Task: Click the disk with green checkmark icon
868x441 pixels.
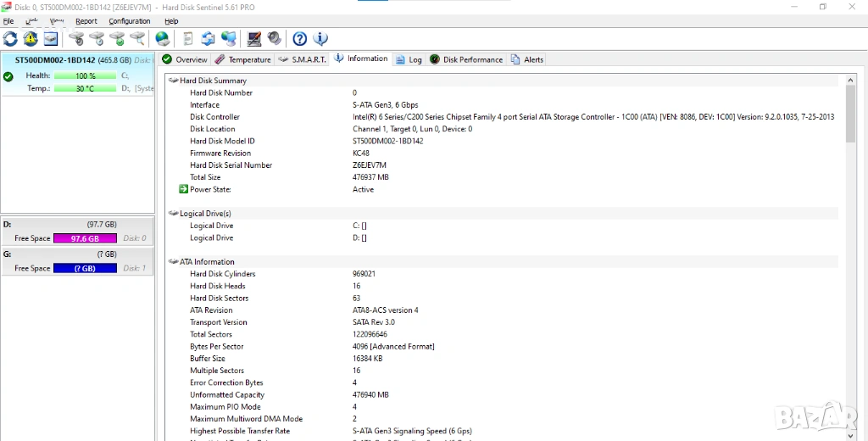Action: (117, 39)
